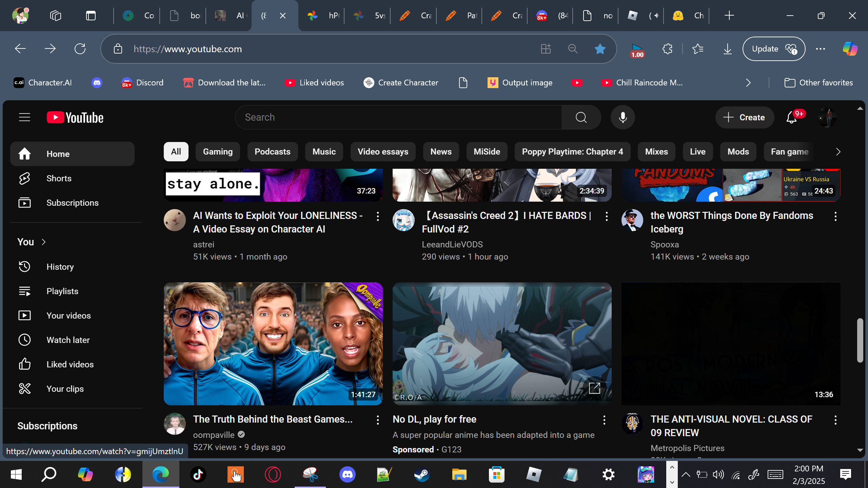Open Copilot in the browser toolbar

(850, 49)
